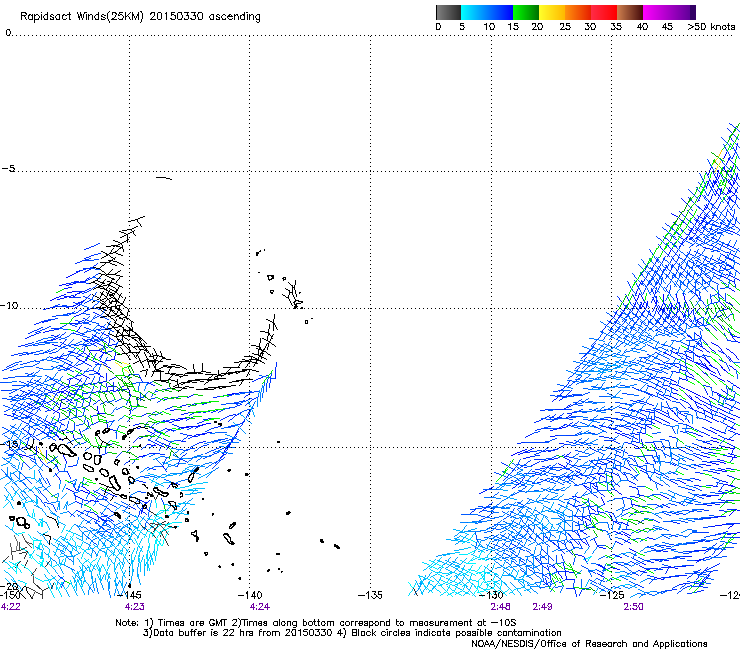
Task: Click the gray 0-5 knots legend color
Action: pyautogui.click(x=448, y=12)
